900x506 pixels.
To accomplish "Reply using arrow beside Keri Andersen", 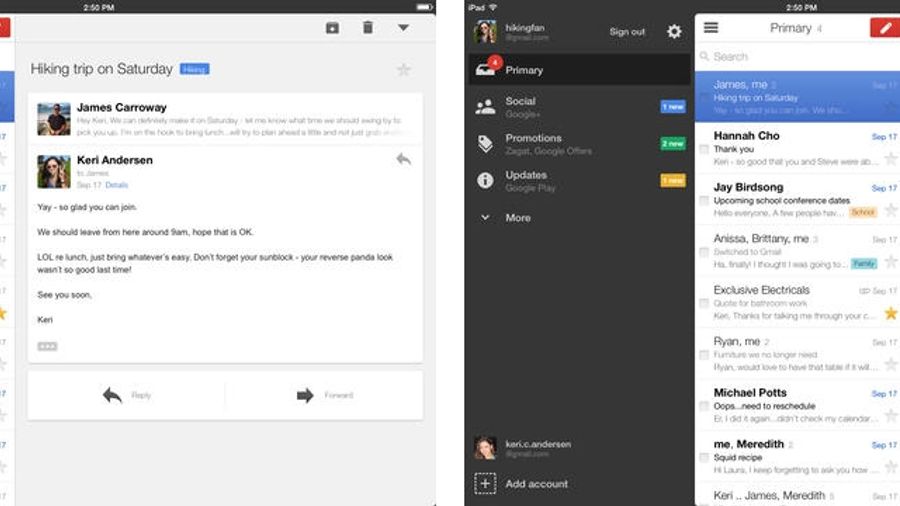I will [404, 159].
